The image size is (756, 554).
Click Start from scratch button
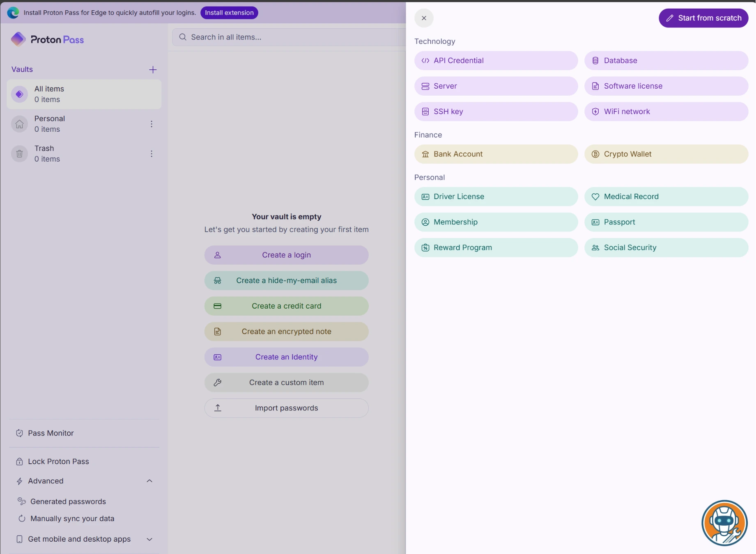point(703,18)
